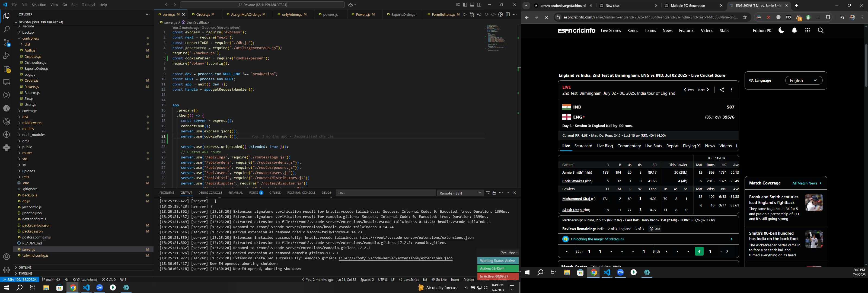Bookmark the cricinfo page with star icon
This screenshot has height=293, width=868.
[745, 17]
